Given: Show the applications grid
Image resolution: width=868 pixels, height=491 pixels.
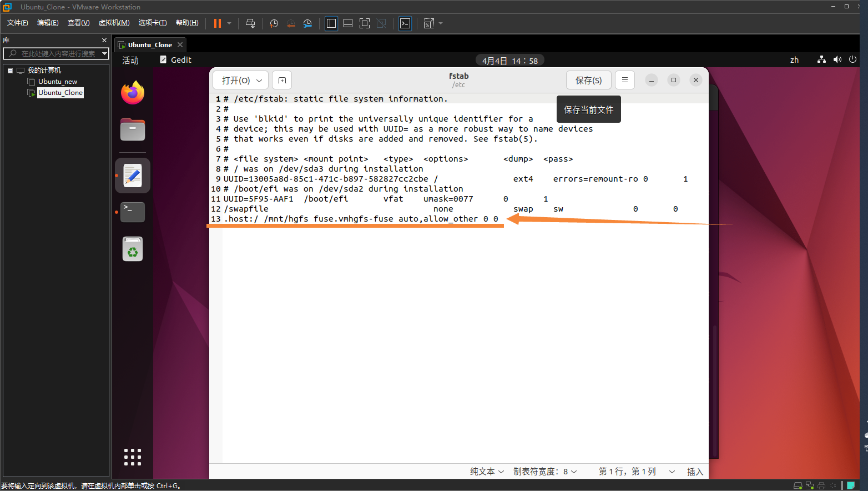Looking at the screenshot, I should (x=133, y=457).
